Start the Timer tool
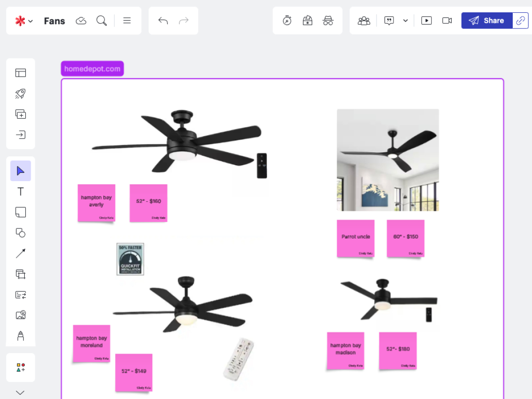532x399 pixels. pyautogui.click(x=287, y=21)
